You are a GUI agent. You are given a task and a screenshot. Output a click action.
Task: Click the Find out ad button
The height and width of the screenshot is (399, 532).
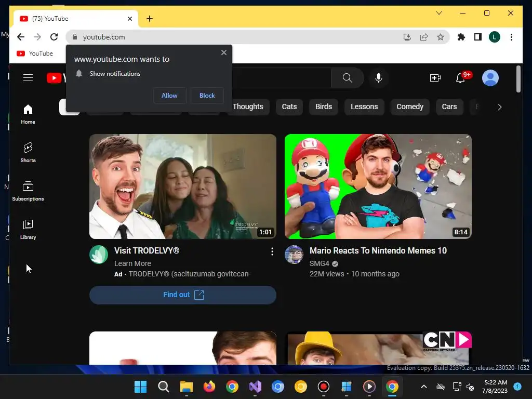pyautogui.click(x=183, y=295)
